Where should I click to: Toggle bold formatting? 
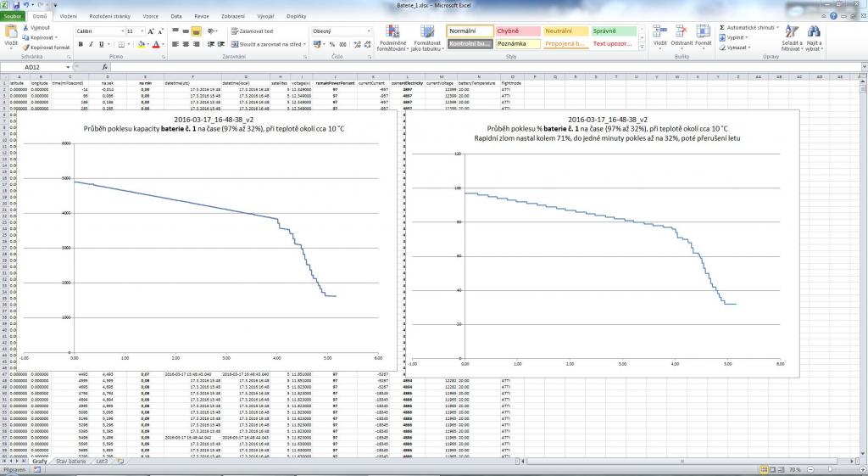79,44
